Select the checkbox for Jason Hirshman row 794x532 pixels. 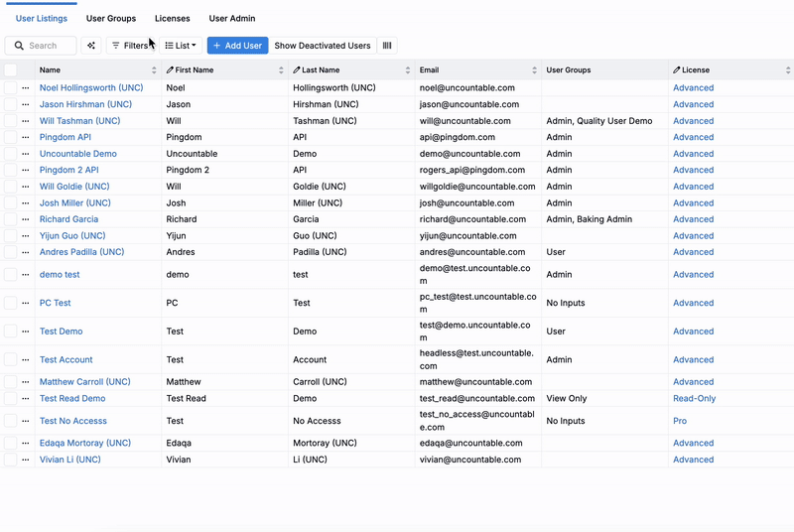[11, 104]
